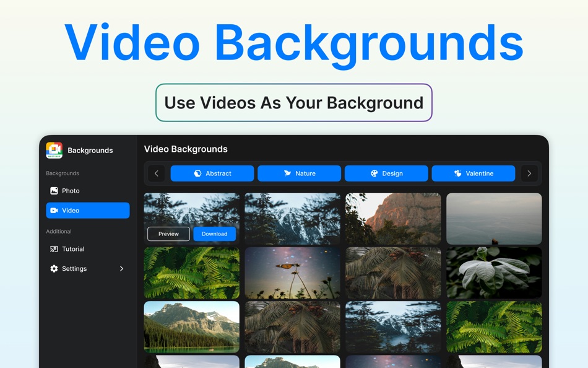Open the Tutorial page
Image resolution: width=588 pixels, height=368 pixels.
[x=88, y=249]
